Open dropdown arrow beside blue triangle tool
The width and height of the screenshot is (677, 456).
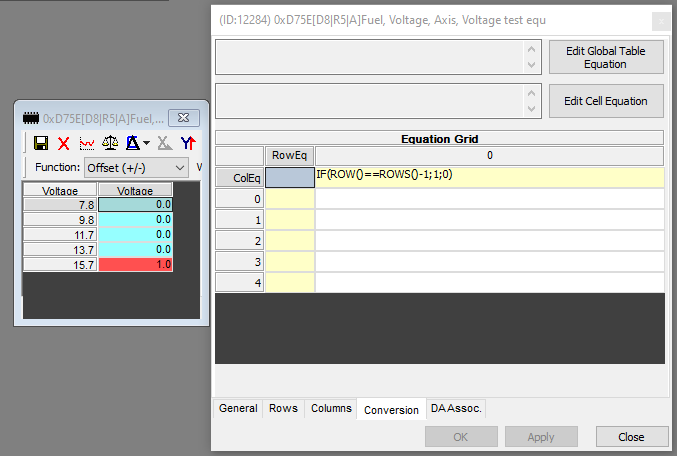pos(146,144)
